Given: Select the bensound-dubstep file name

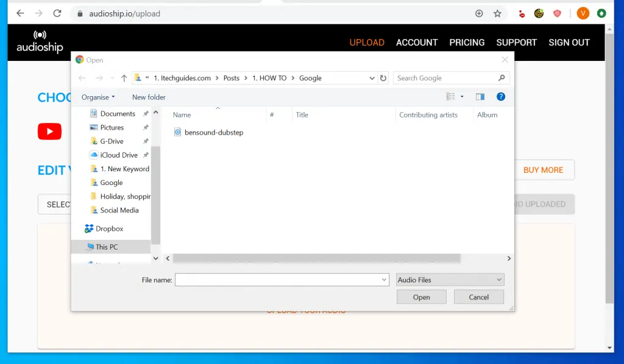Looking at the screenshot, I should pyautogui.click(x=214, y=132).
